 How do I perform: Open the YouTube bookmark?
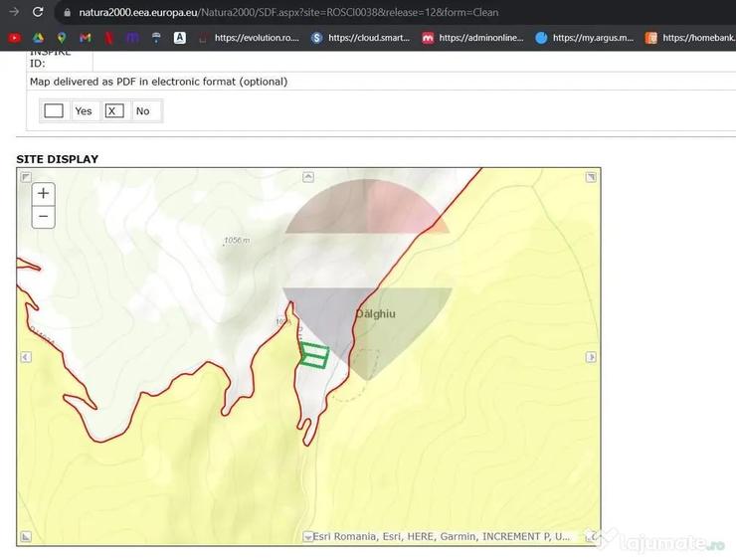15,38
